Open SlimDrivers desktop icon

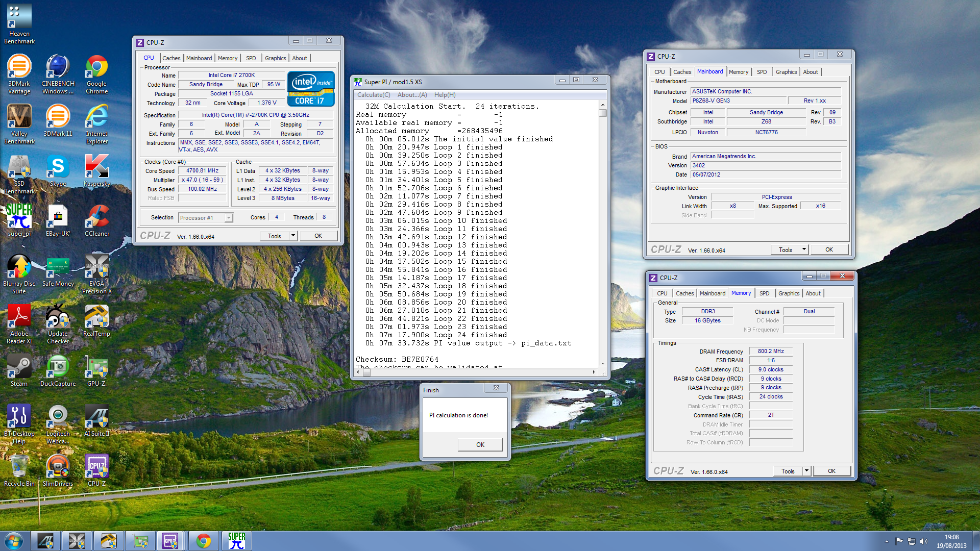click(x=58, y=471)
